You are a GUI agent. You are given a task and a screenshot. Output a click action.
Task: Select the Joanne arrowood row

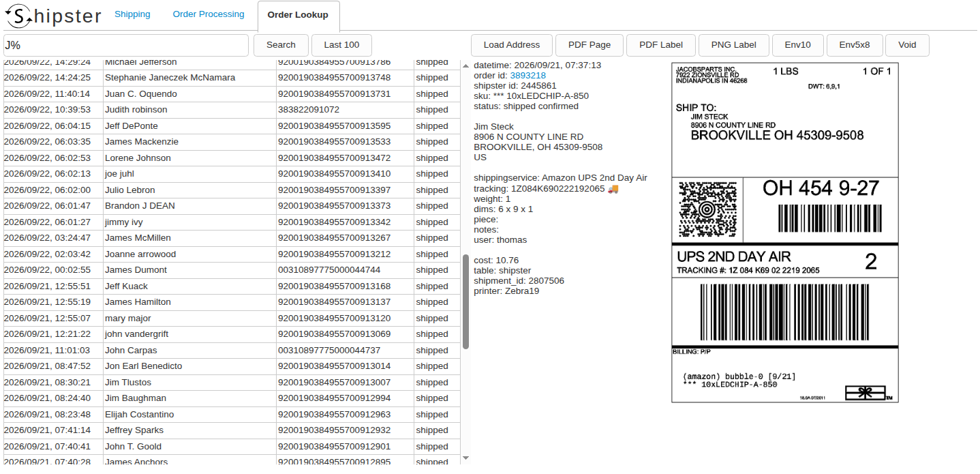coord(232,254)
